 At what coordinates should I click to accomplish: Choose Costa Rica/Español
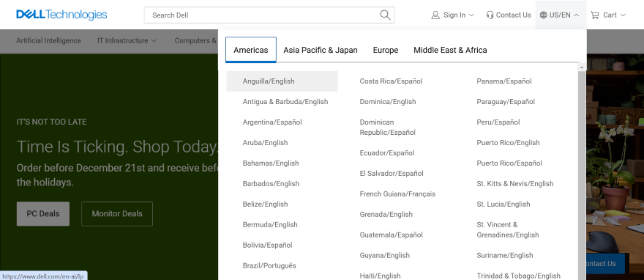(391, 81)
